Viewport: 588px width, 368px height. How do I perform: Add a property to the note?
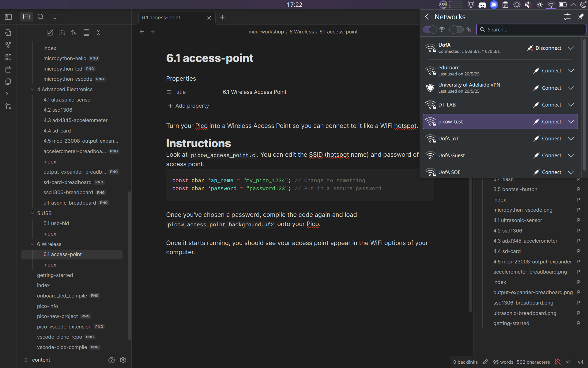(x=188, y=106)
